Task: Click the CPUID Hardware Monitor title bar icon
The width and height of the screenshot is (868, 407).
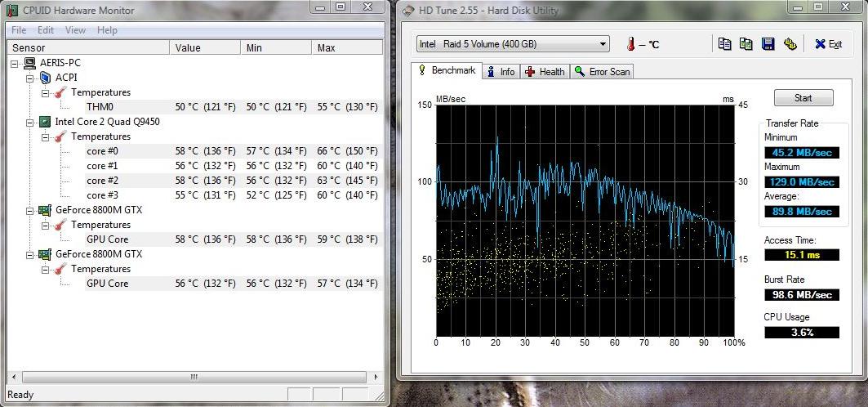Action: (x=11, y=10)
